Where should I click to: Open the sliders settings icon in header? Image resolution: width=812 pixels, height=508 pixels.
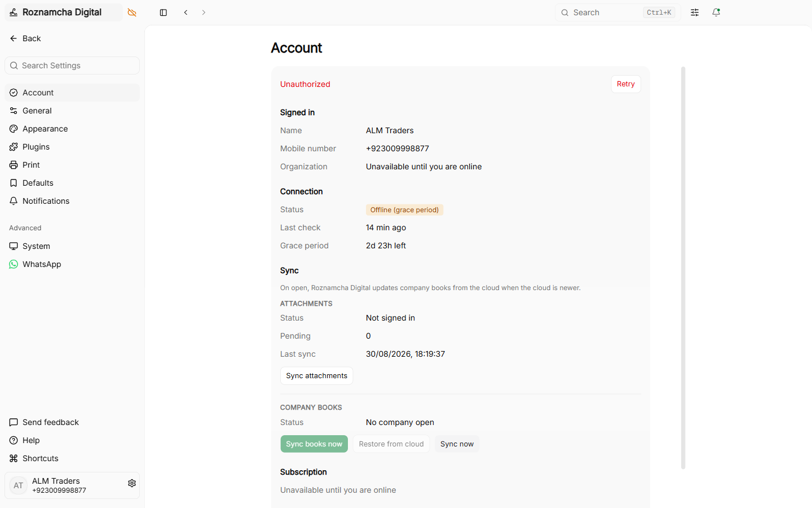[x=695, y=12]
